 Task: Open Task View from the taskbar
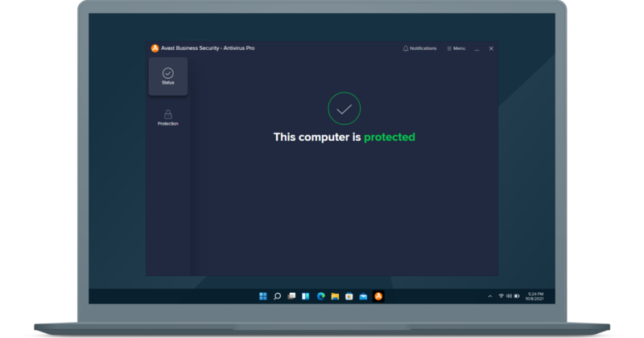pyautogui.click(x=291, y=296)
